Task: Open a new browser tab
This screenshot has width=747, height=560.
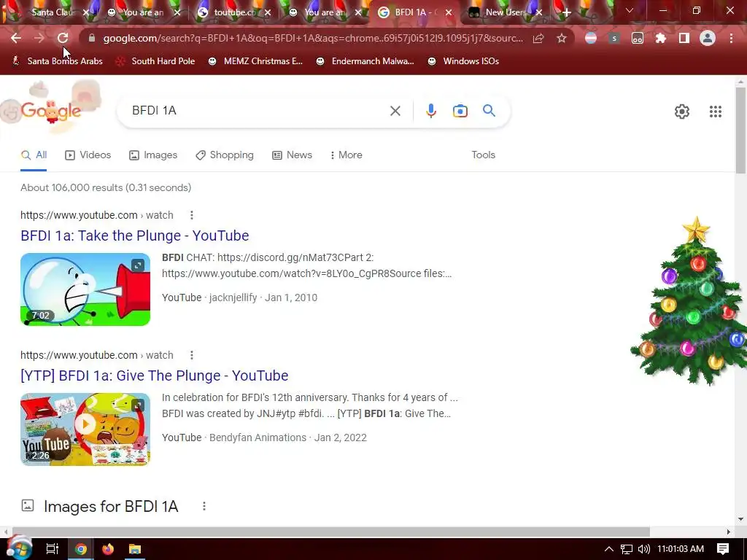Action: (566, 12)
